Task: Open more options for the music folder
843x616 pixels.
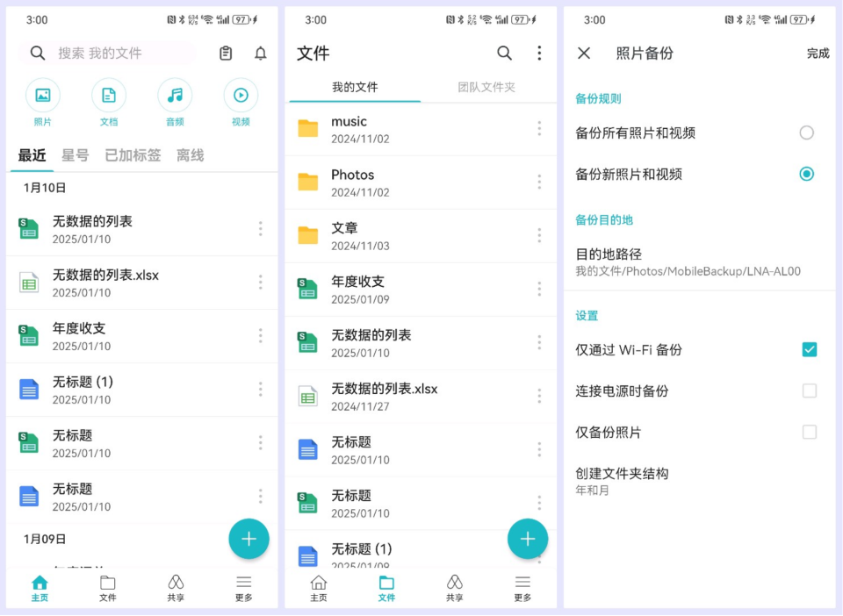Action: click(x=539, y=129)
